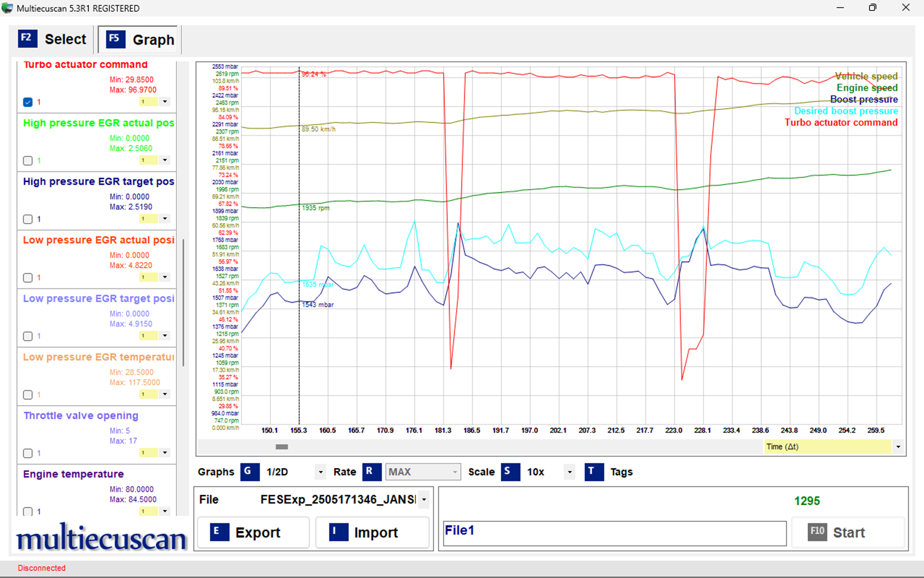The height and width of the screenshot is (578, 924).
Task: Open the Scale 10x dropdown
Action: [x=570, y=472]
